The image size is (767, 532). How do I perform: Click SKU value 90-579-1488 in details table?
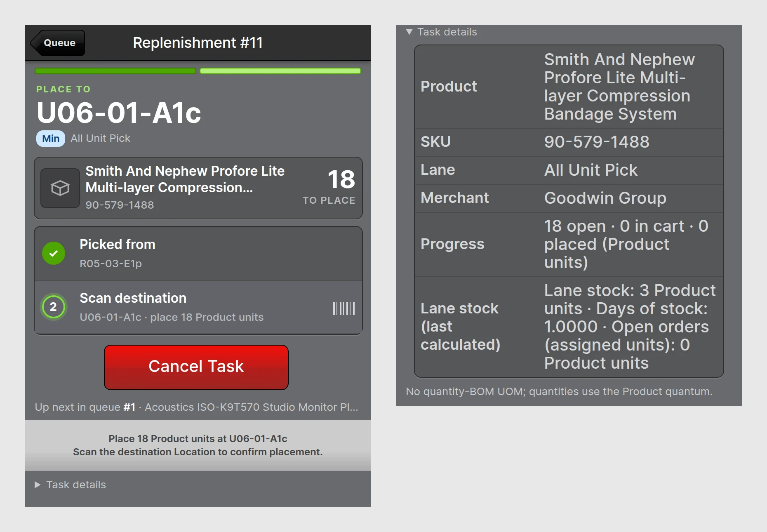coord(597,142)
